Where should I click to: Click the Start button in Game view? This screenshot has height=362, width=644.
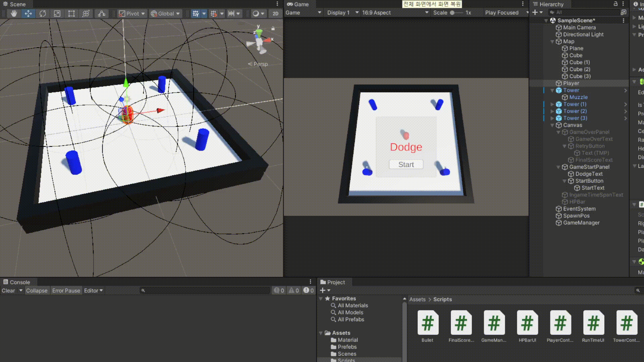click(406, 165)
